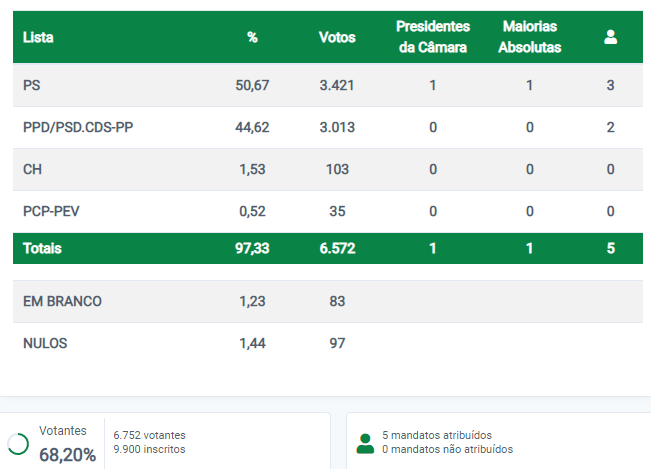Click the Maiorias Absolutas header
This screenshot has width=651, height=469.
pos(529,37)
